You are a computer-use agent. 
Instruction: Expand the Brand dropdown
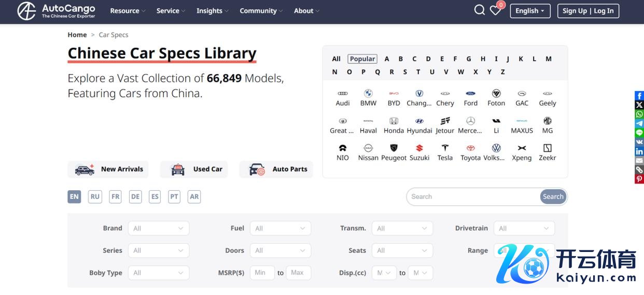[x=158, y=228]
